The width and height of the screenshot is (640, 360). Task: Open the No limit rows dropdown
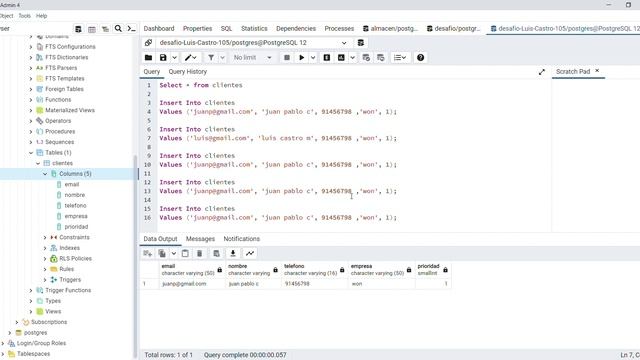252,58
